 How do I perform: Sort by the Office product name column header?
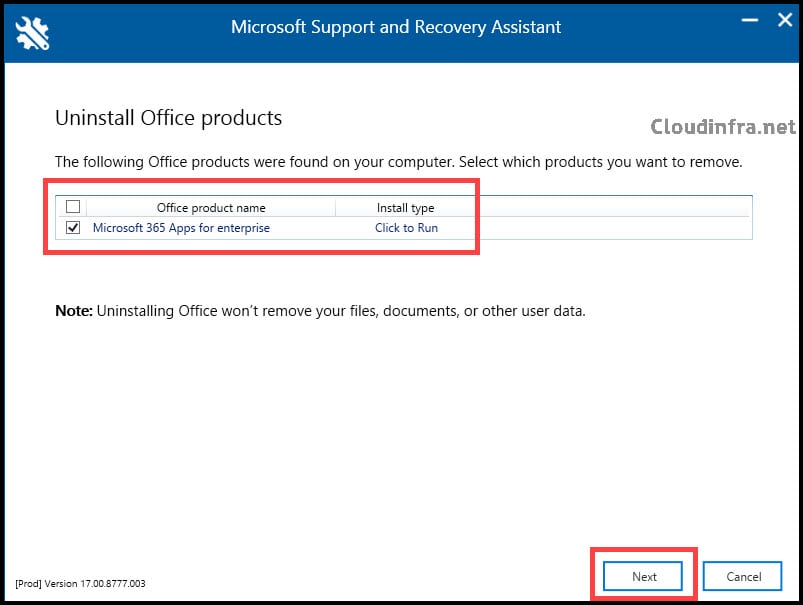pyautogui.click(x=211, y=207)
